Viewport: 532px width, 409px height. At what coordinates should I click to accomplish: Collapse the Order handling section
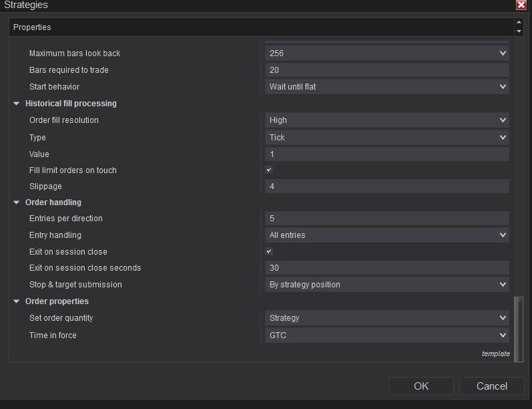17,202
